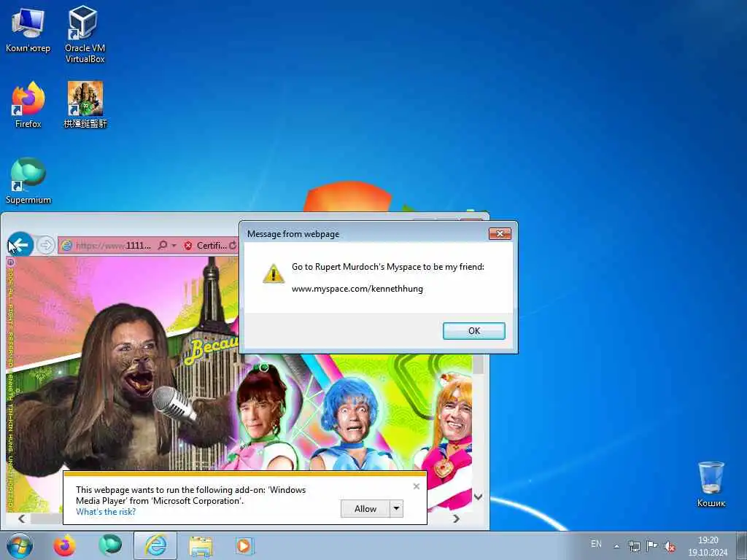Viewport: 747px width, 560px height.
Task: Open the What's the risk? link
Action: [106, 512]
